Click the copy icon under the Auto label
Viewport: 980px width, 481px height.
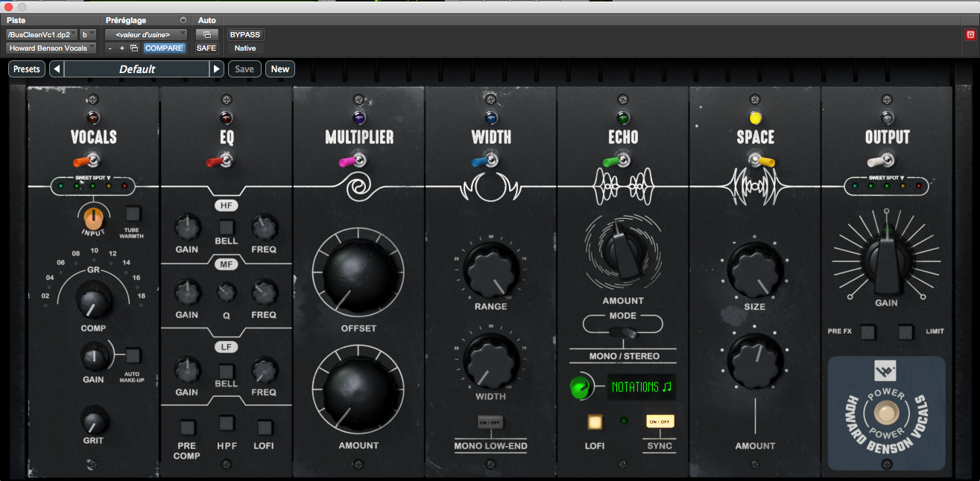click(207, 34)
